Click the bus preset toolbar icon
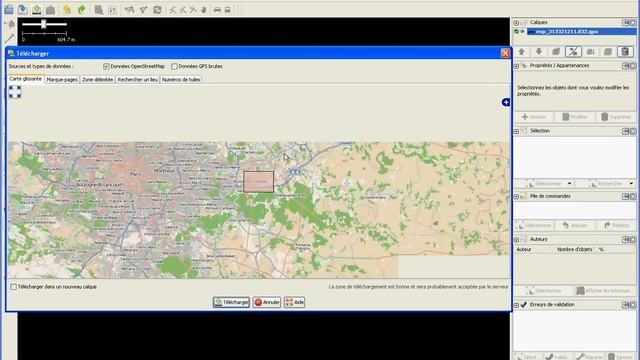 tap(227, 9)
